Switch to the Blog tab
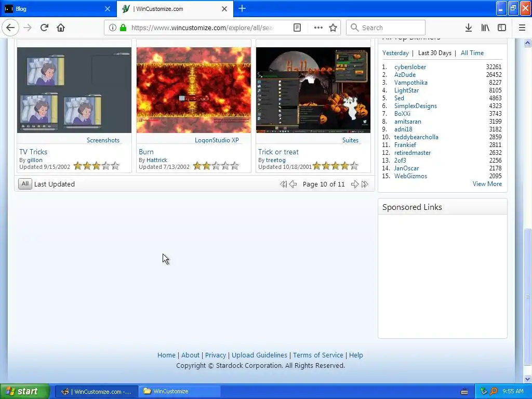 [x=58, y=9]
